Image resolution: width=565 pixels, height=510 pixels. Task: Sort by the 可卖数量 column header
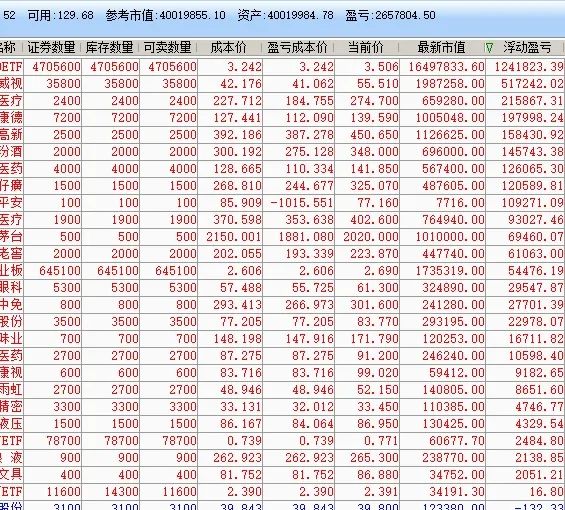(168, 48)
